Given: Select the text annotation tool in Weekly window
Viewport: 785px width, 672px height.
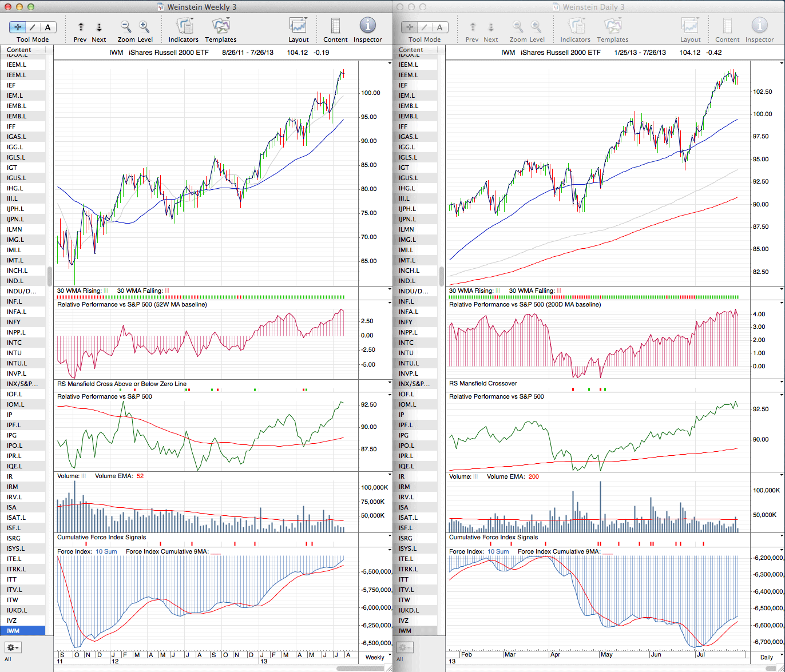Looking at the screenshot, I should [47, 27].
